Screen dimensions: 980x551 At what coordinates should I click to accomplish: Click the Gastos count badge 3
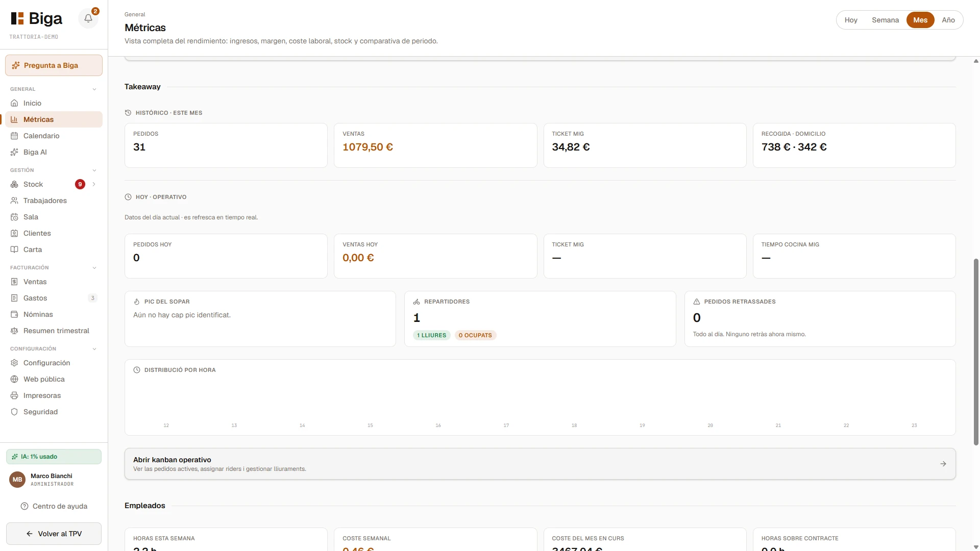tap(92, 298)
